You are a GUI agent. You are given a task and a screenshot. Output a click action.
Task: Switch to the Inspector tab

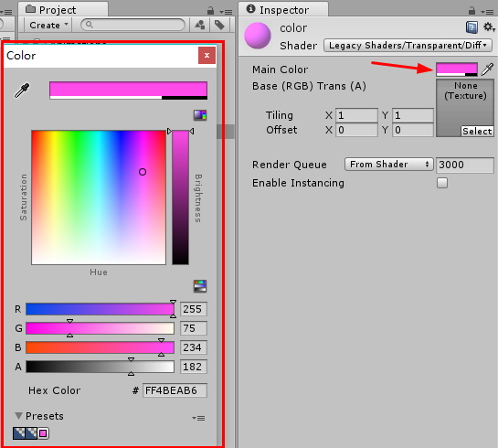(283, 9)
